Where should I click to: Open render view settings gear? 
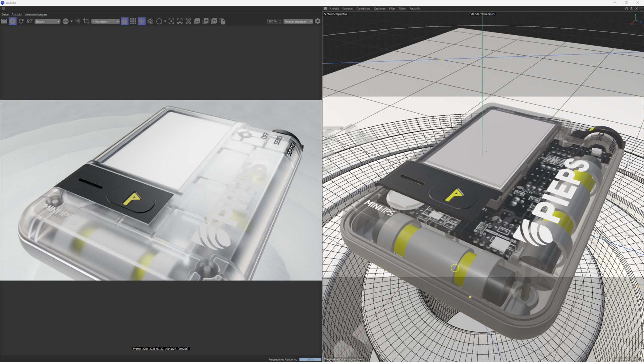point(318,21)
